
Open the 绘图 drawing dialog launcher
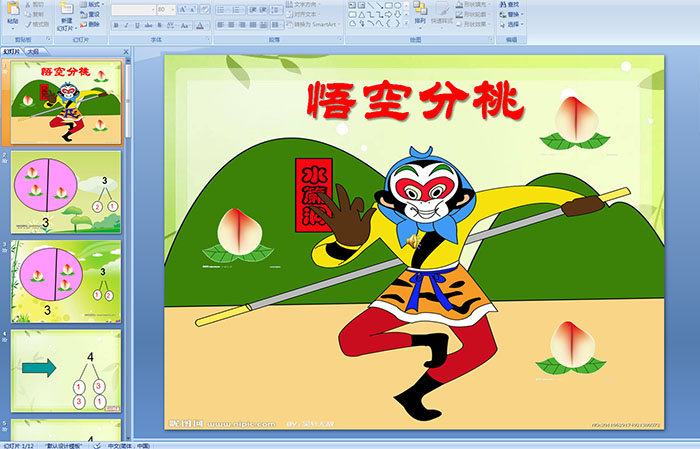(491, 40)
